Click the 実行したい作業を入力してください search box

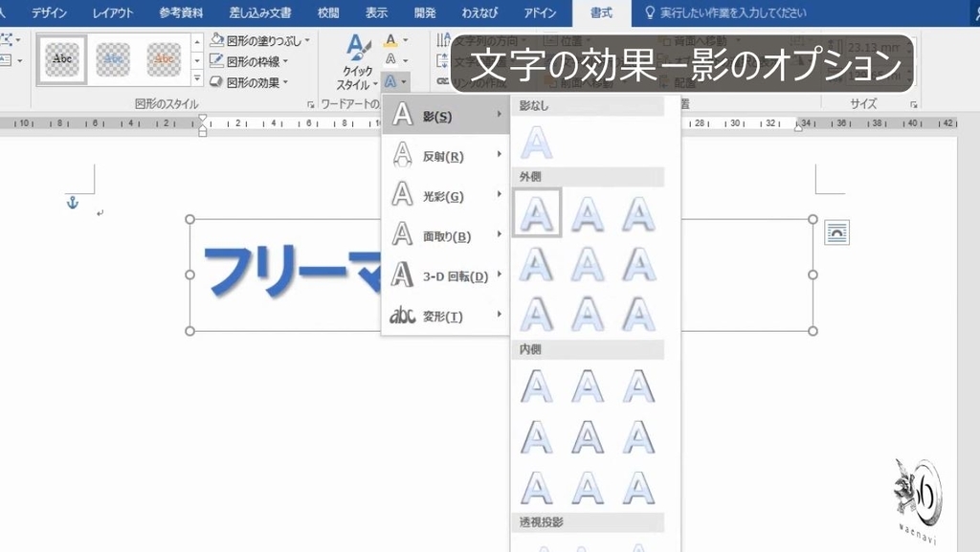click(x=725, y=12)
